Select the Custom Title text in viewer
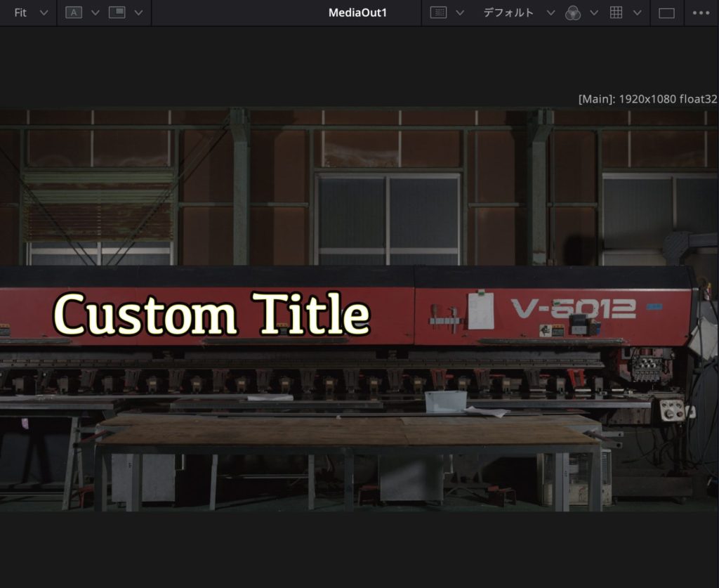The height and width of the screenshot is (588, 719). coord(211,314)
